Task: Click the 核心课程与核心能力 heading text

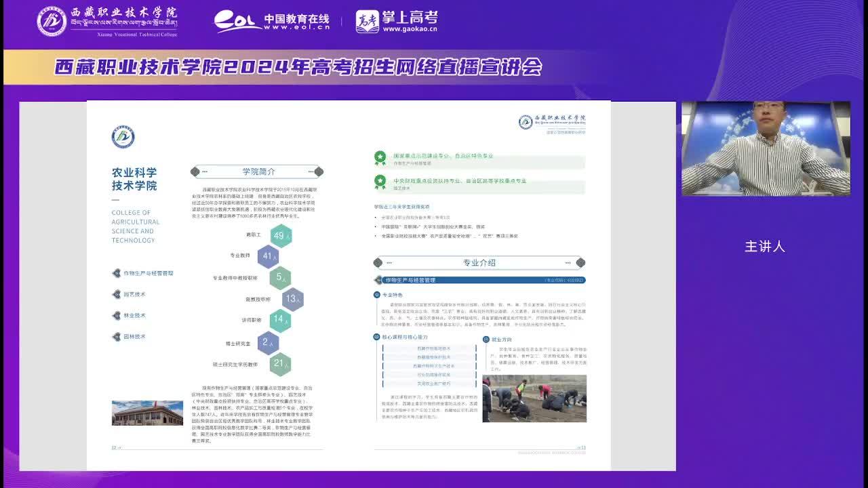Action: (x=405, y=337)
